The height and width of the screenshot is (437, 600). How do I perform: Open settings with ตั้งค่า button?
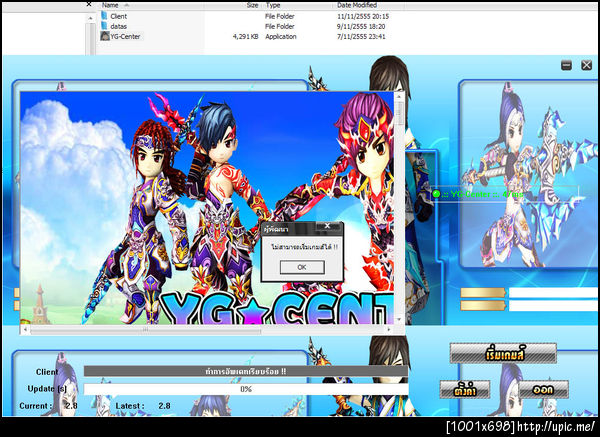pos(465,390)
